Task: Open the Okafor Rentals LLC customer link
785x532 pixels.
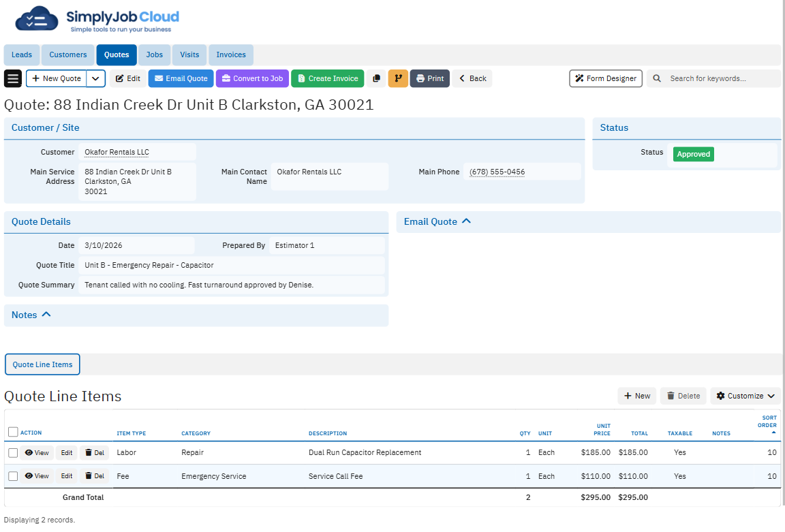Action: coord(117,152)
